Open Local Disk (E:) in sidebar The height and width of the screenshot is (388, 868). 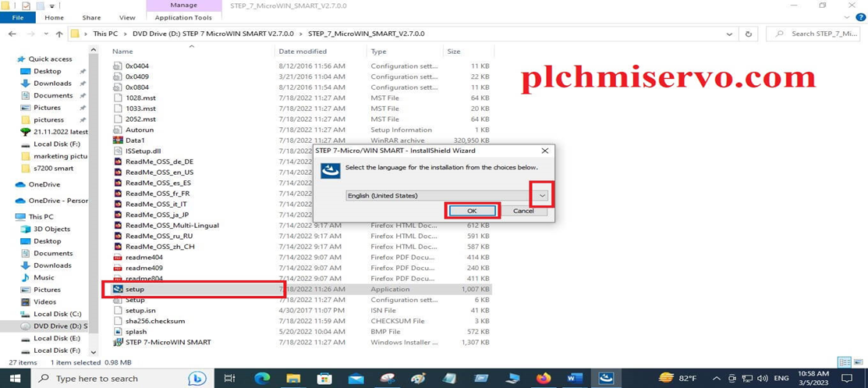(56, 338)
